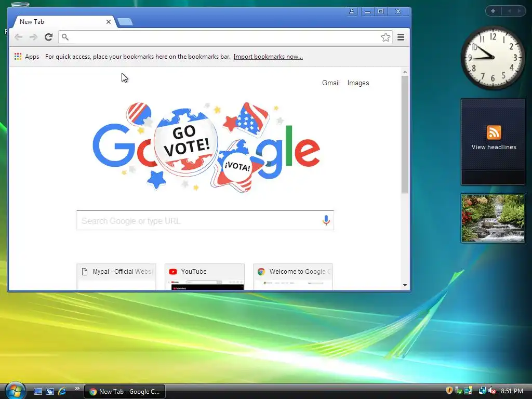Open the Windows Start orb
Viewport: 532px width, 399px height.
coord(15,391)
